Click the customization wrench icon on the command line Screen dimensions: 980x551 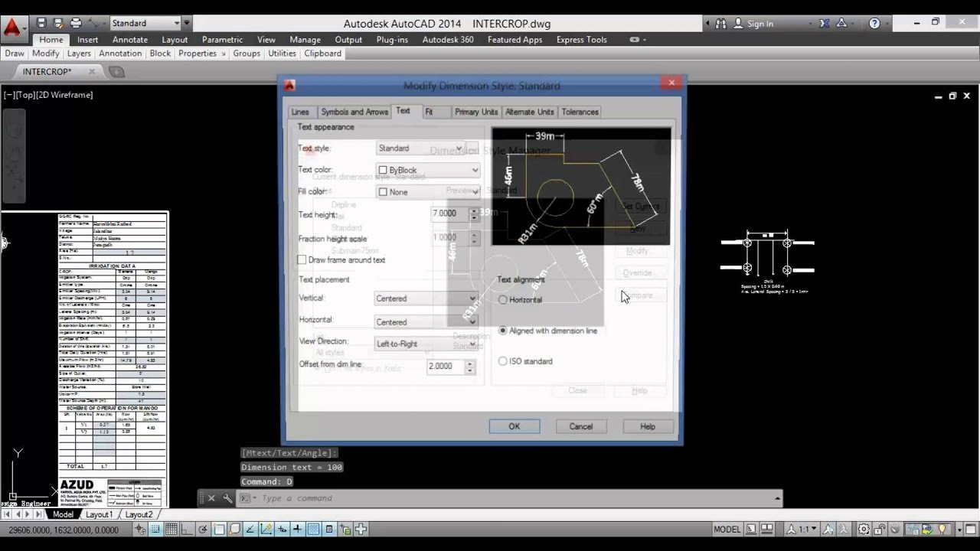227,498
